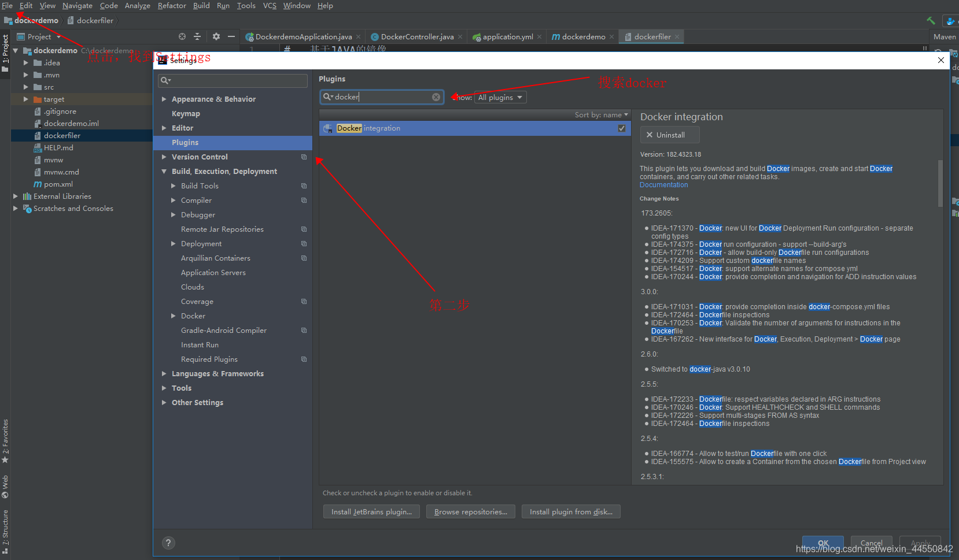Click the Settings sidebar search field
This screenshot has width=959, height=560.
click(233, 80)
